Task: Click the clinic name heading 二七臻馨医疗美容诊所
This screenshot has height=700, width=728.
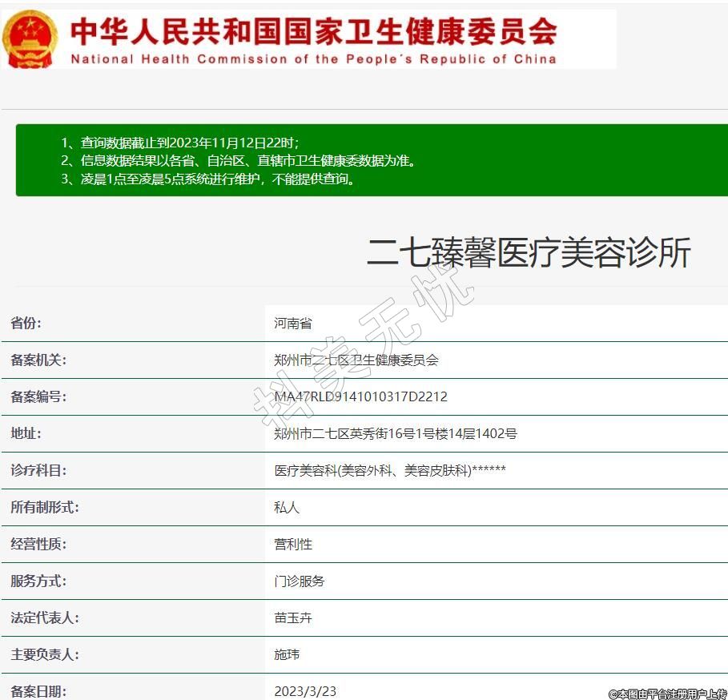Action: (x=529, y=253)
